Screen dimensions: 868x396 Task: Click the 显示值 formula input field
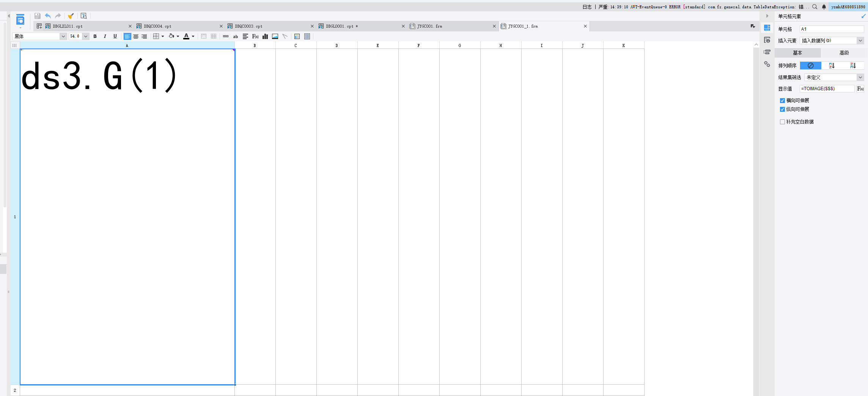click(x=827, y=89)
